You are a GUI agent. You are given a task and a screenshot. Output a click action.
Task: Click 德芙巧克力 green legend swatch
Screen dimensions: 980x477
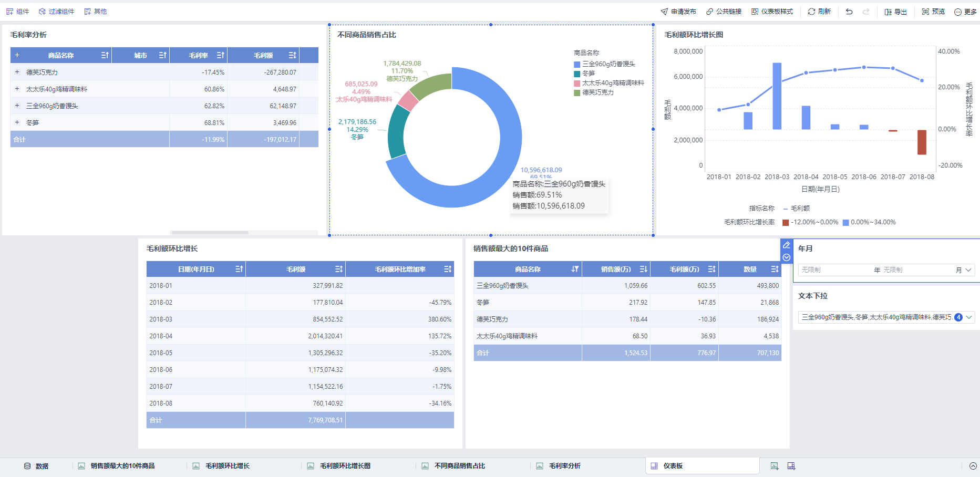point(577,93)
